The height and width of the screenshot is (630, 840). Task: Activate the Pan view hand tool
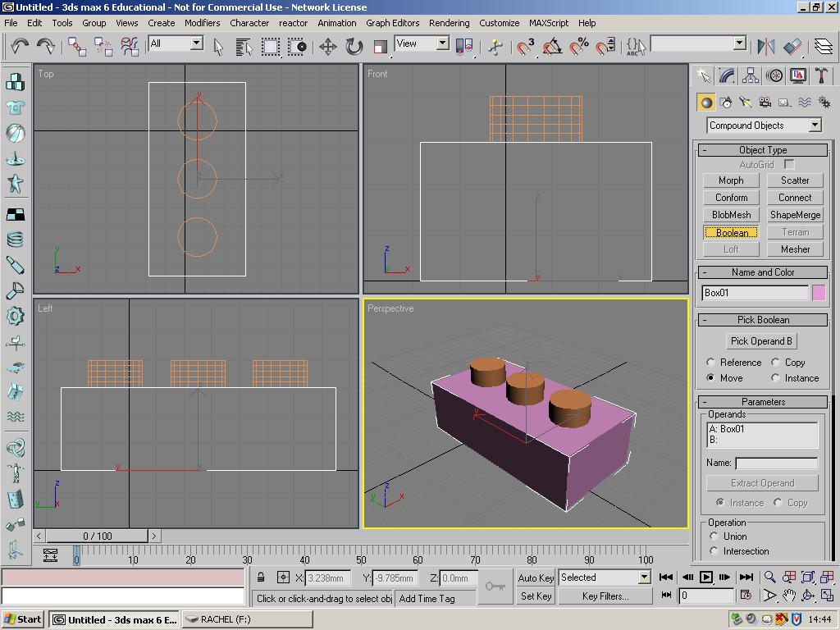tap(788, 596)
